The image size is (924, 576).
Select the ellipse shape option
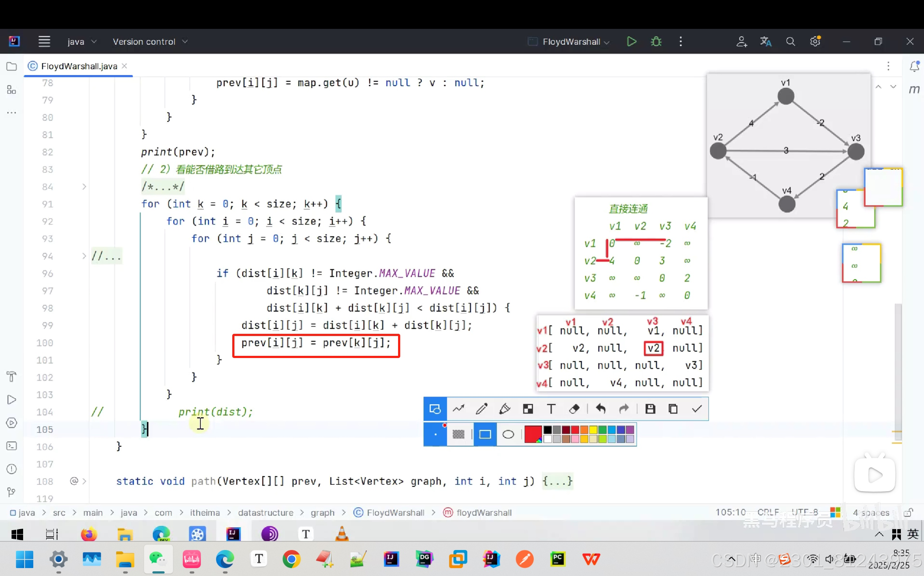508,434
